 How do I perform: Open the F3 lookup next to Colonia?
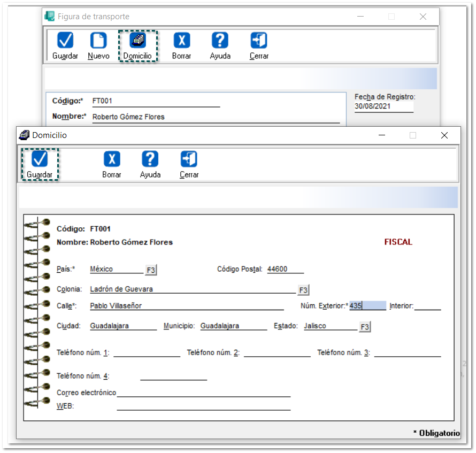(303, 290)
